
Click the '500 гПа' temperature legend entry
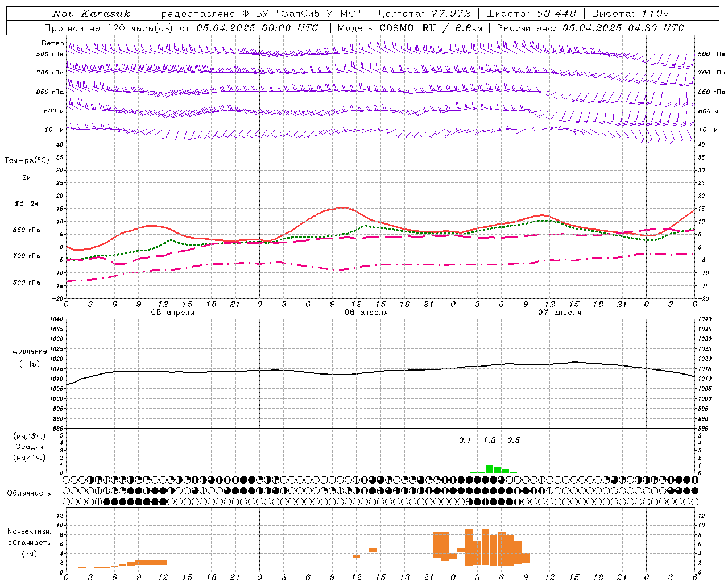pos(27,282)
